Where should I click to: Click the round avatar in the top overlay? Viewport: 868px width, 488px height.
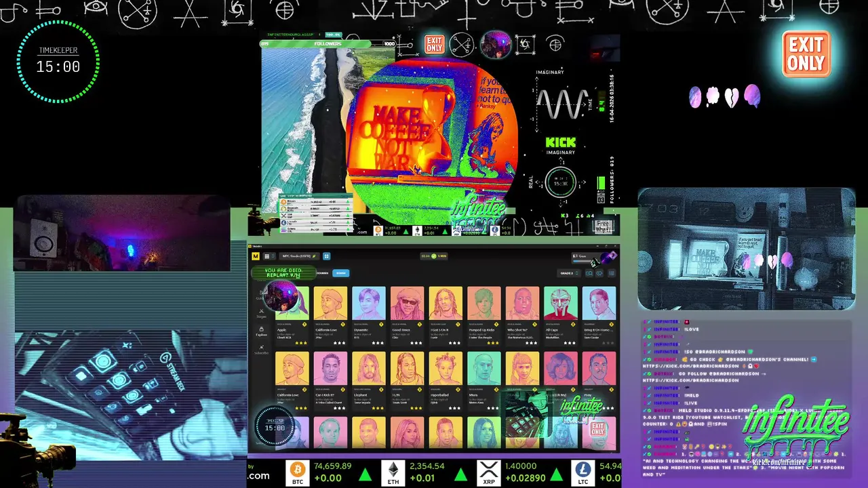point(495,45)
